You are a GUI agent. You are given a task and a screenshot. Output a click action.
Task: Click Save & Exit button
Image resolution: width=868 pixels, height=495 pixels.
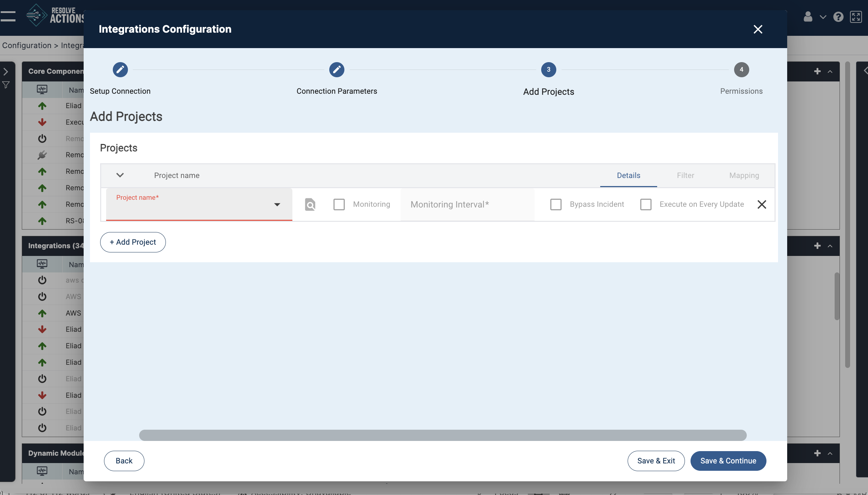click(656, 461)
